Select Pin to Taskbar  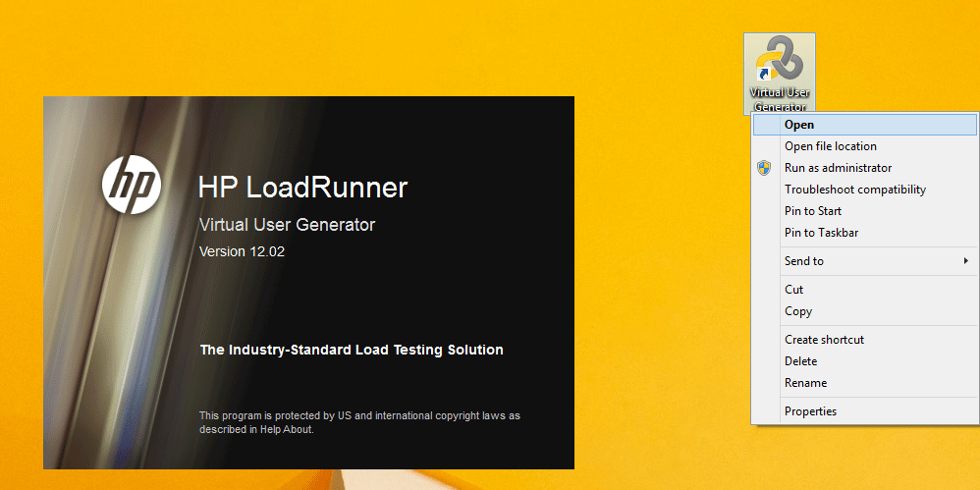coord(865,233)
